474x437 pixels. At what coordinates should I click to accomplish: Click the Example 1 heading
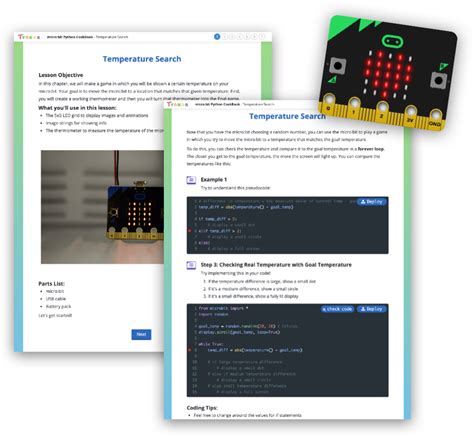(x=214, y=180)
